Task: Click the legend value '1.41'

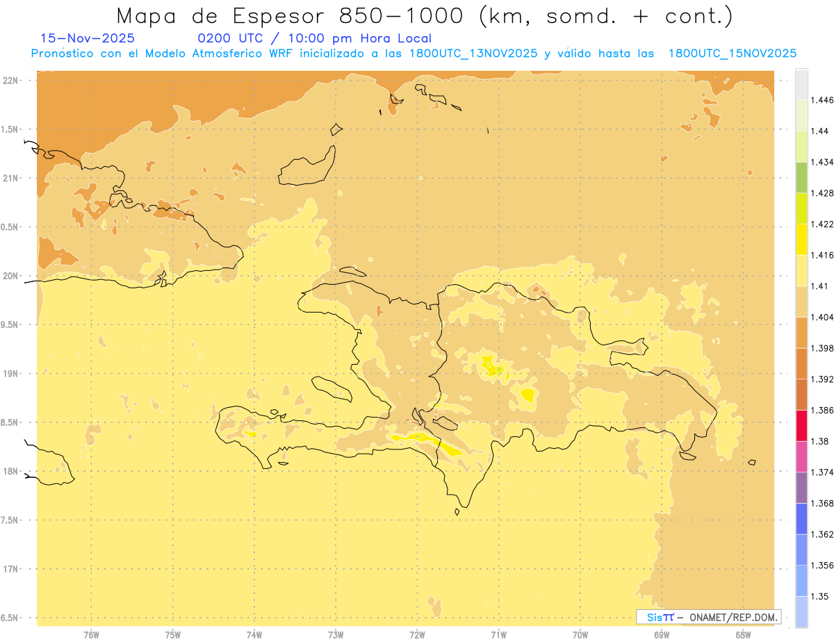Action: coord(819,286)
